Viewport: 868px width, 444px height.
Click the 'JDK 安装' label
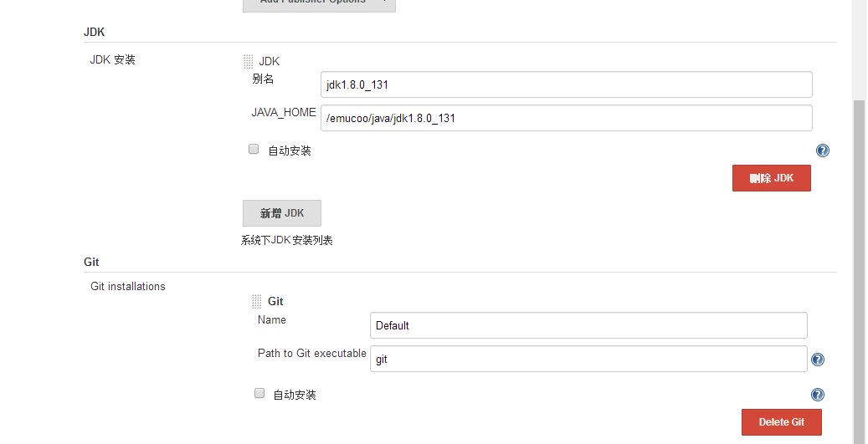tap(112, 59)
